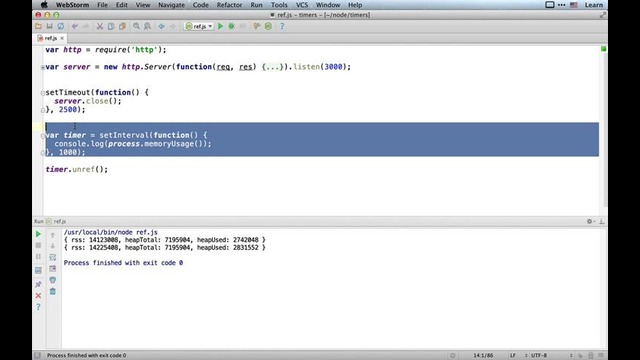Open the Tools menu
The width and height of the screenshot is (640, 360).
tap(279, 5)
